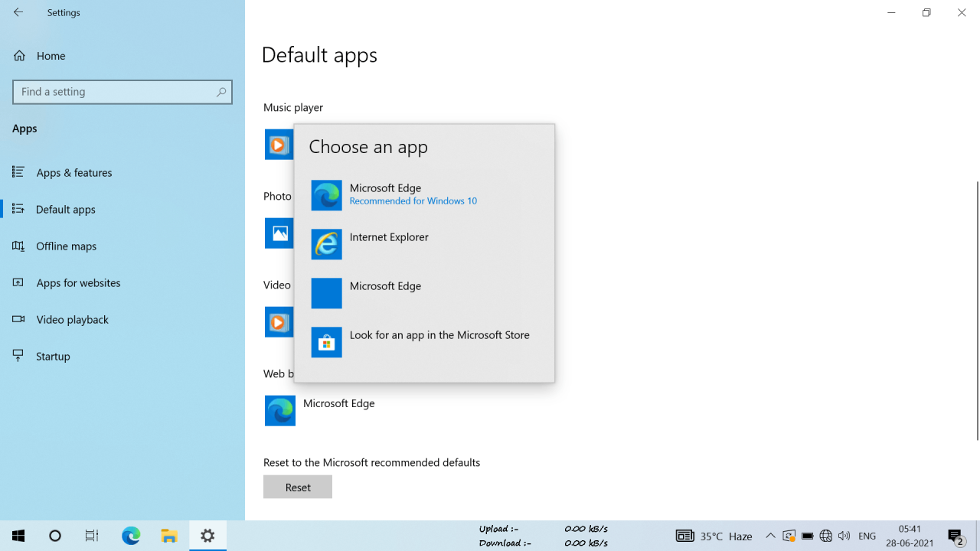Focus the Find a setting search box
This screenshot has width=980, height=551.
click(x=122, y=92)
